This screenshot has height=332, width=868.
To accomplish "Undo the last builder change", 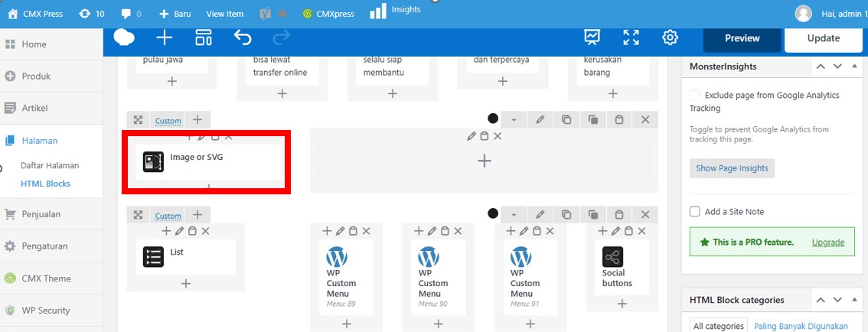I will click(243, 37).
